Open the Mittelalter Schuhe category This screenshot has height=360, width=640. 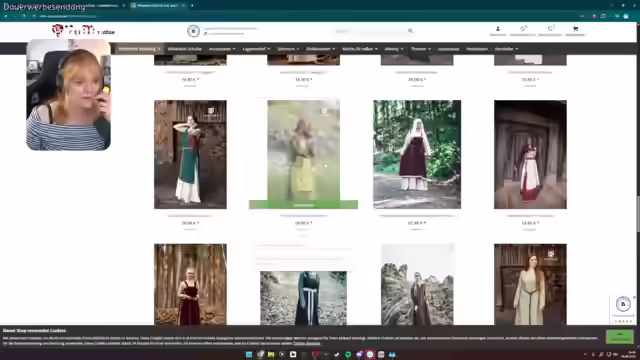click(184, 49)
